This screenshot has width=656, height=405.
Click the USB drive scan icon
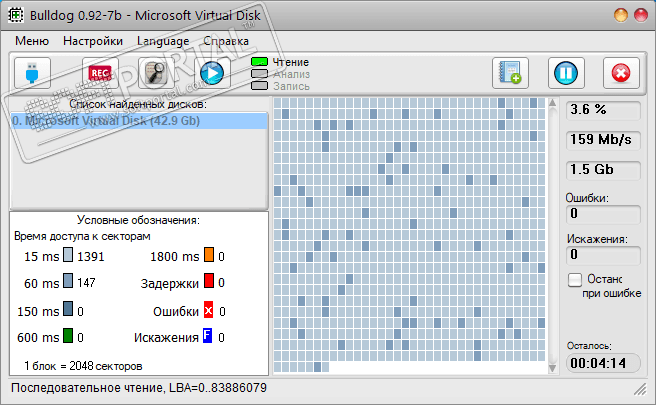(x=32, y=73)
